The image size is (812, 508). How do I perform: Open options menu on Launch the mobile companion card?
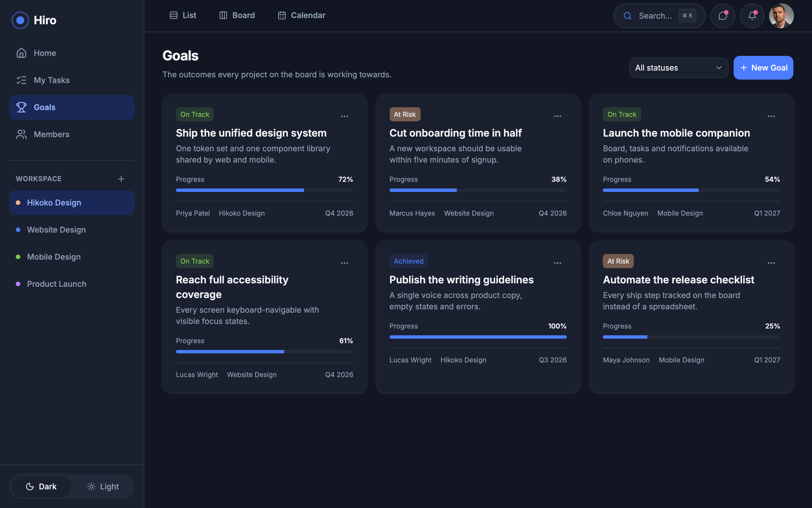coord(771,116)
